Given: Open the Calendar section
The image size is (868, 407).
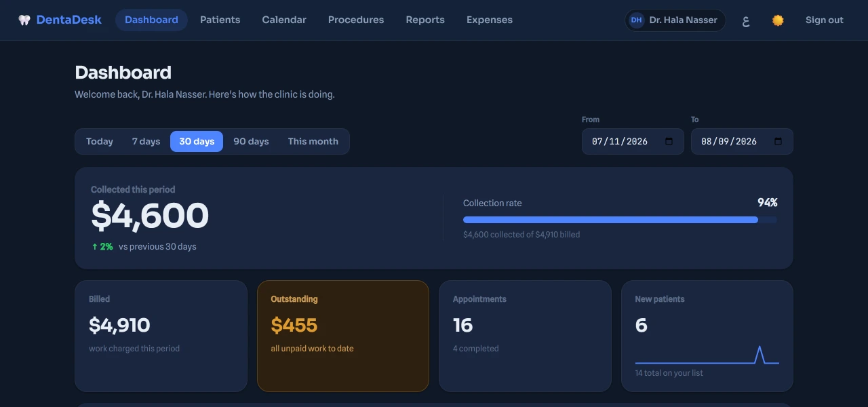Looking at the screenshot, I should click(x=284, y=20).
